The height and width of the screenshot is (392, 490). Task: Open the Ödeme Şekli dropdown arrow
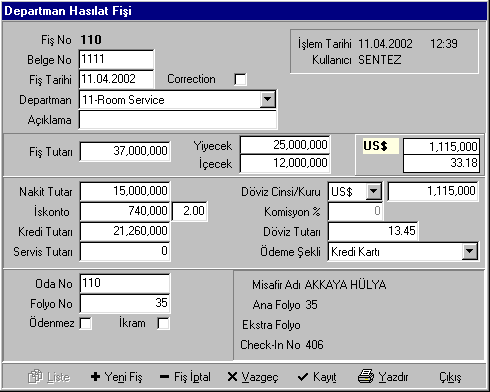[x=470, y=252]
